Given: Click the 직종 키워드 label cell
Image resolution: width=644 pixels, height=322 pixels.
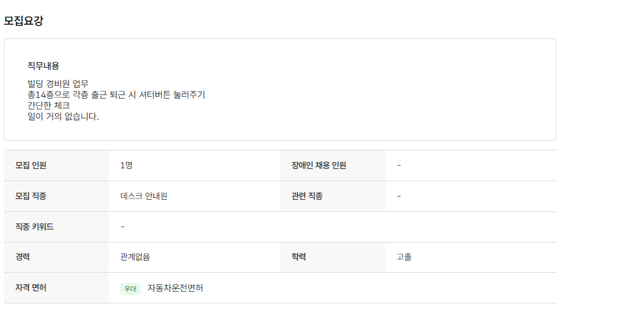Looking at the screenshot, I should tap(56, 227).
